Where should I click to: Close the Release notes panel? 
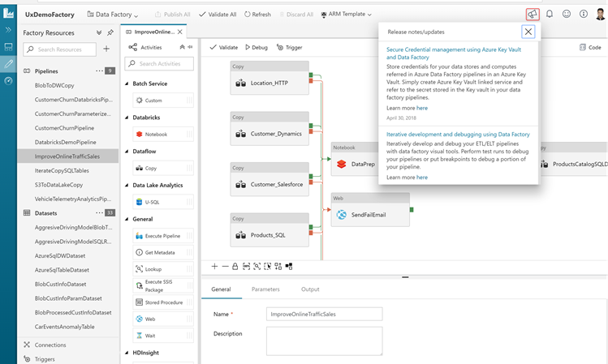(528, 32)
